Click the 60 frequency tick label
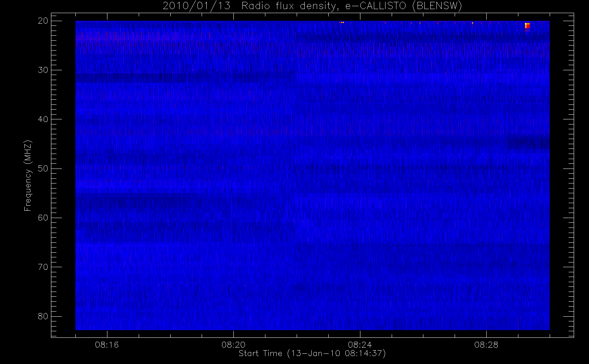 tap(43, 218)
